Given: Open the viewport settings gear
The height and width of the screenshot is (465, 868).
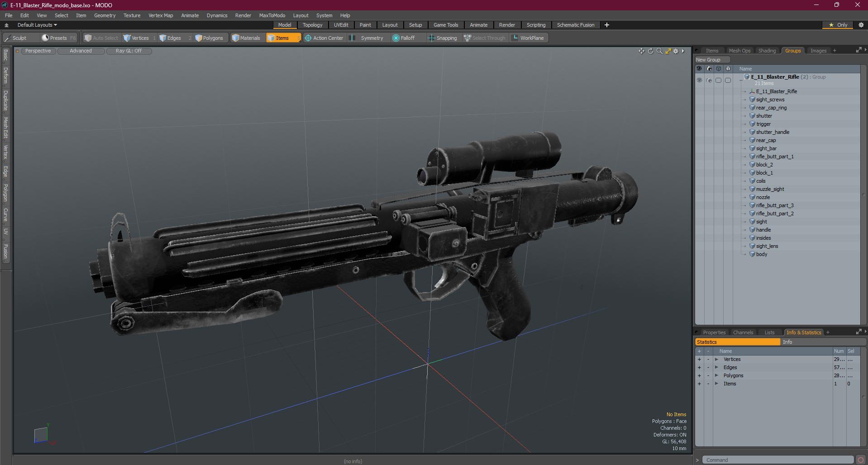Looking at the screenshot, I should tap(676, 51).
